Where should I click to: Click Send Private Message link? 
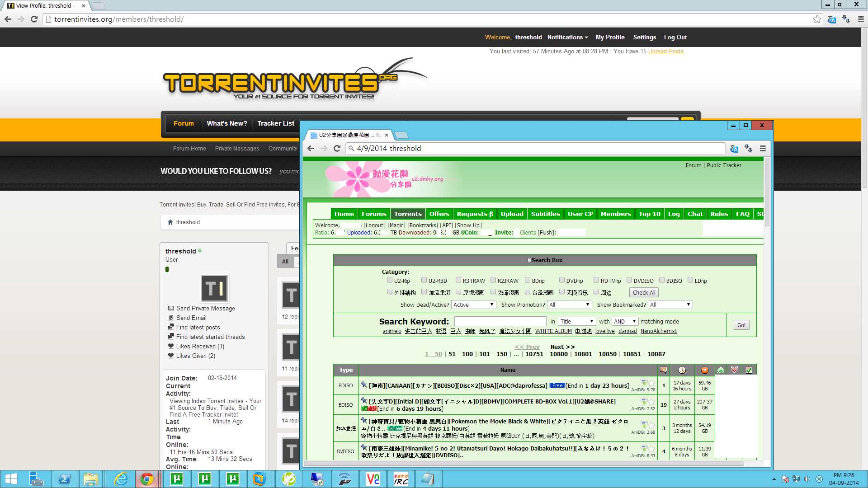(206, 309)
